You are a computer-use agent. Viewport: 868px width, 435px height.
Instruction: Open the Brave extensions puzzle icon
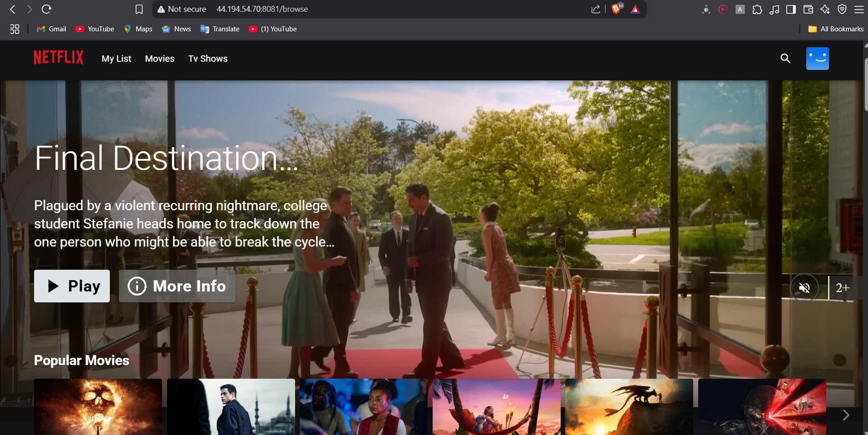pyautogui.click(x=757, y=9)
